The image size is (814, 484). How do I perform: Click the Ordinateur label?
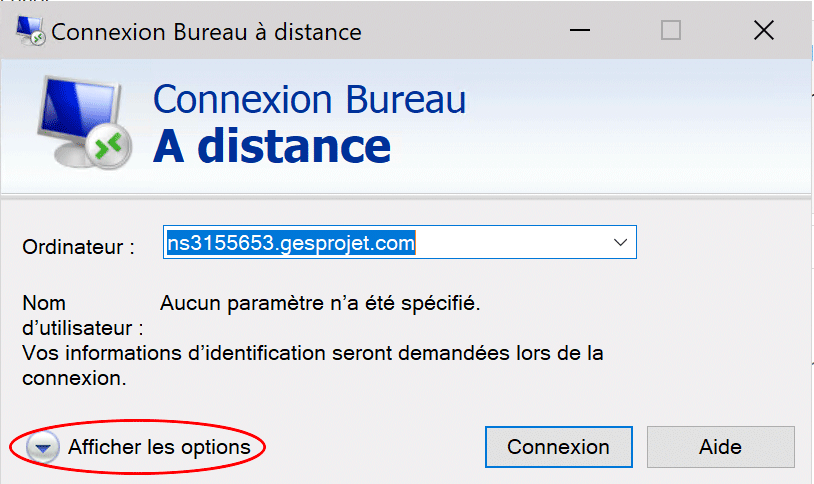pos(78,247)
